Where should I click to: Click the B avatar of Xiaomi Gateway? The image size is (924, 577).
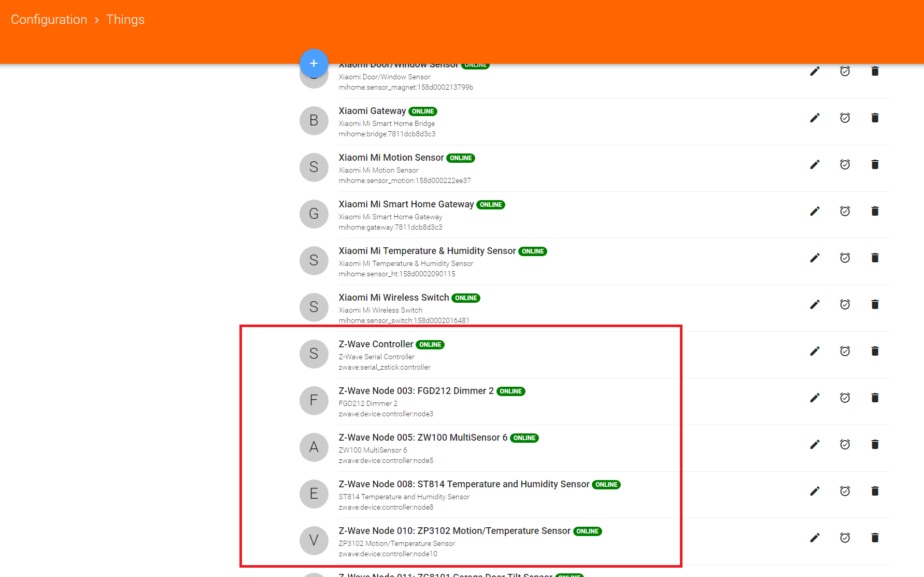point(314,120)
